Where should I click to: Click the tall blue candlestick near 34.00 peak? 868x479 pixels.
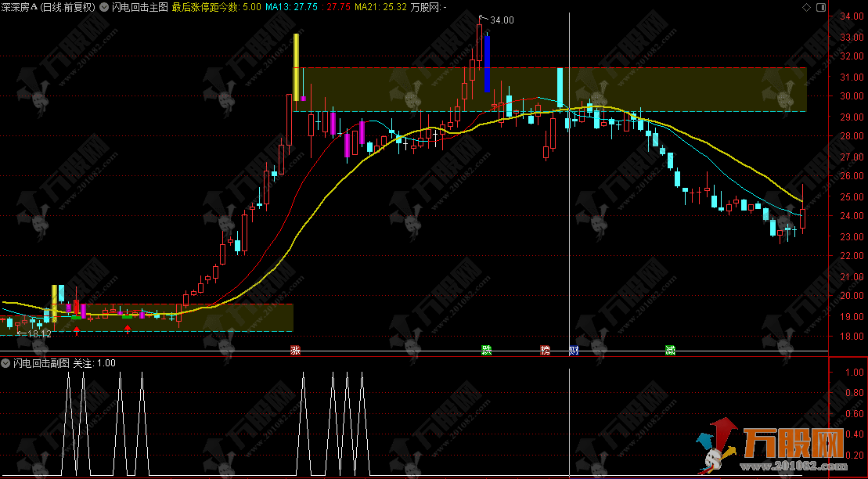[x=487, y=64]
